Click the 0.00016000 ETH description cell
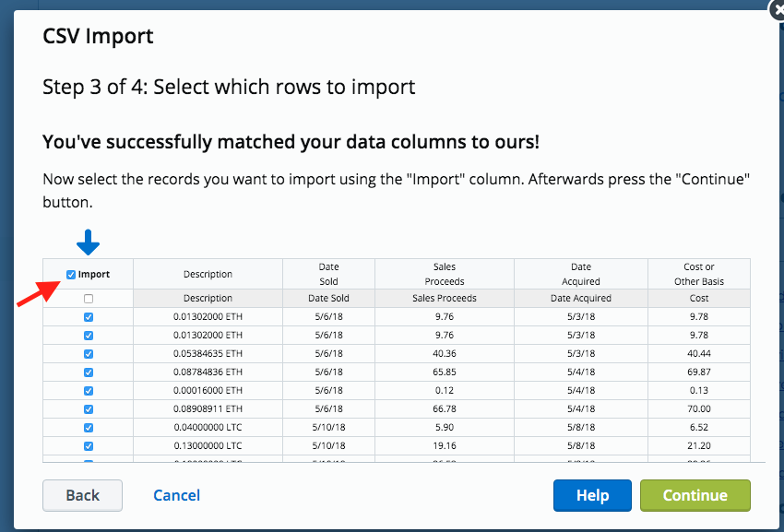This screenshot has height=532, width=784. 208,391
